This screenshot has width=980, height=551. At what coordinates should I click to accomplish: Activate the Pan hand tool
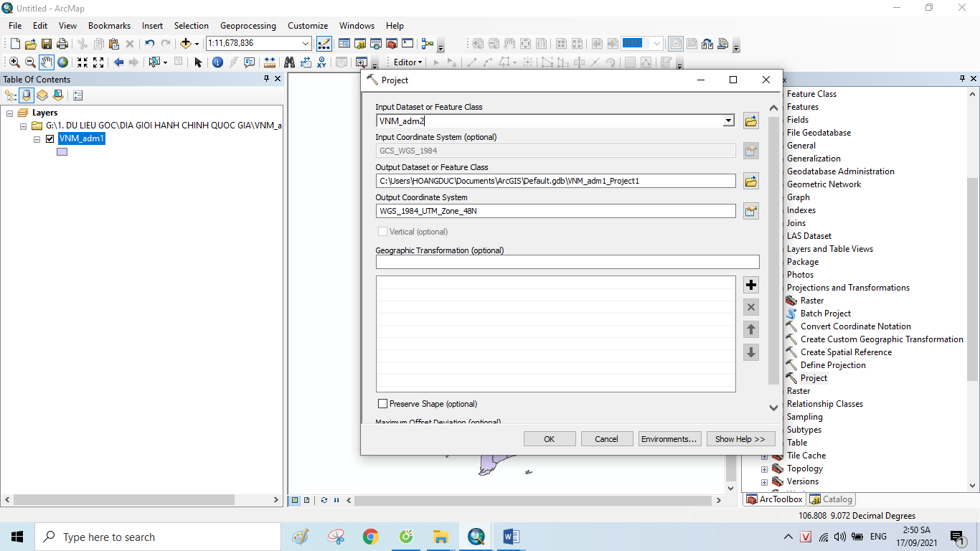point(47,62)
